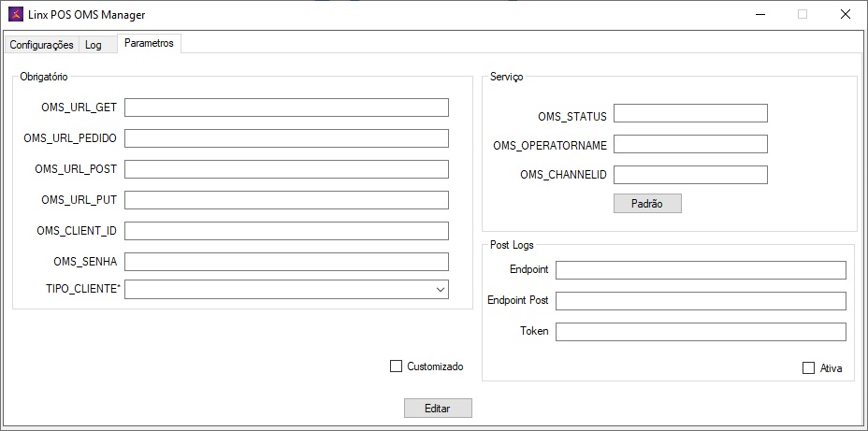Focus the OMS_CLIENT_ID field

[286, 231]
